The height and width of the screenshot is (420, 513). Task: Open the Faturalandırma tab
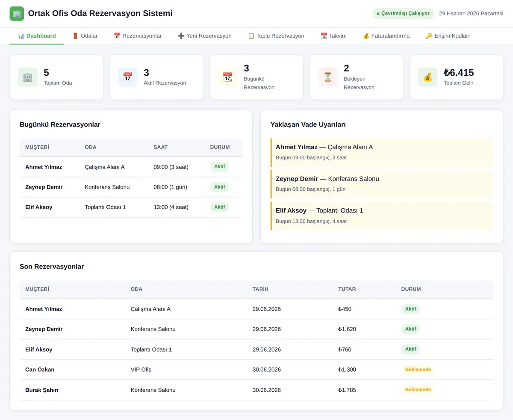point(386,36)
